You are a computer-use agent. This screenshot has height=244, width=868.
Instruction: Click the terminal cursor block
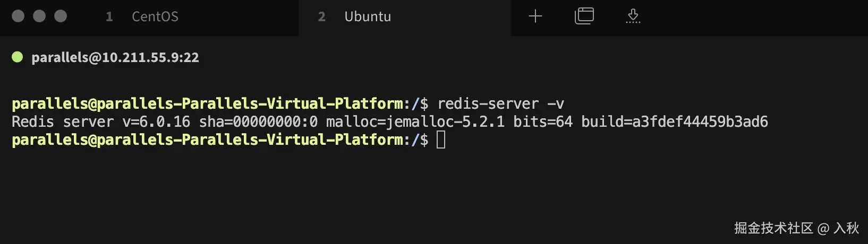(441, 140)
